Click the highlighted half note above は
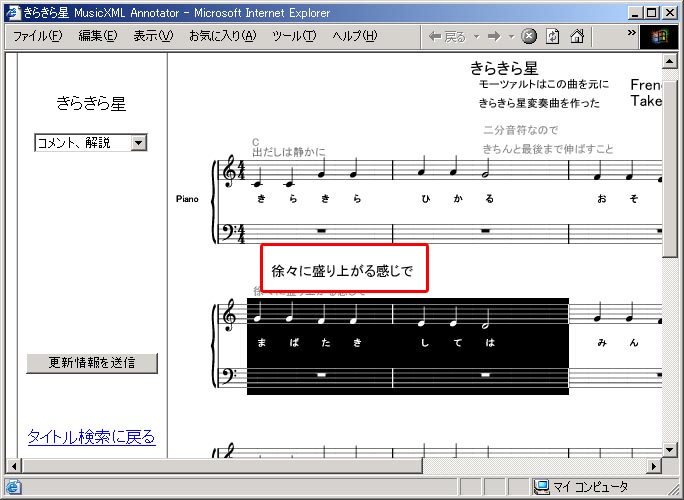Viewport: 684px width, 500px height. pos(487,319)
